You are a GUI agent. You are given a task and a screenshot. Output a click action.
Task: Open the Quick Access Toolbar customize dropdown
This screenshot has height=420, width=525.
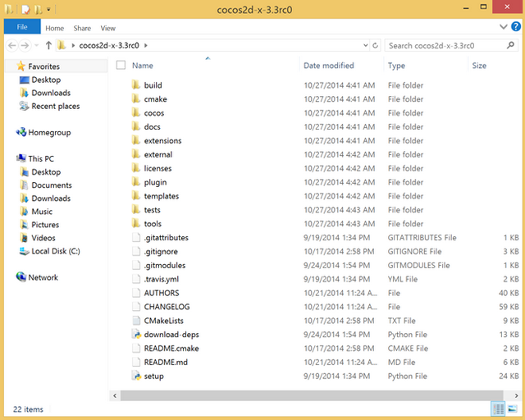click(48, 9)
